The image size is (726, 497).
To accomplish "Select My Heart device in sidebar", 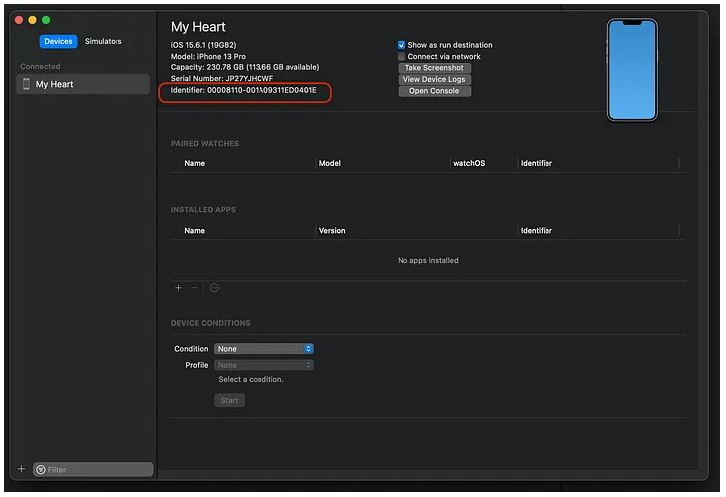I will (x=83, y=84).
